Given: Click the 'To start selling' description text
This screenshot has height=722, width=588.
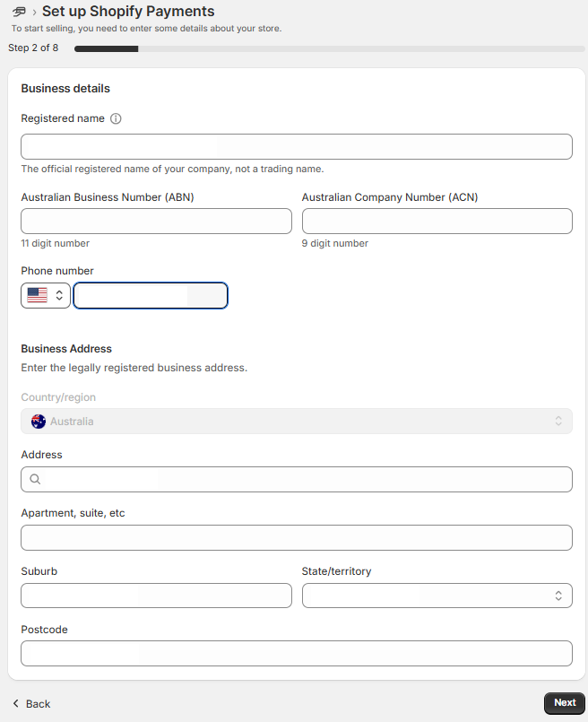Looking at the screenshot, I should (x=146, y=29).
